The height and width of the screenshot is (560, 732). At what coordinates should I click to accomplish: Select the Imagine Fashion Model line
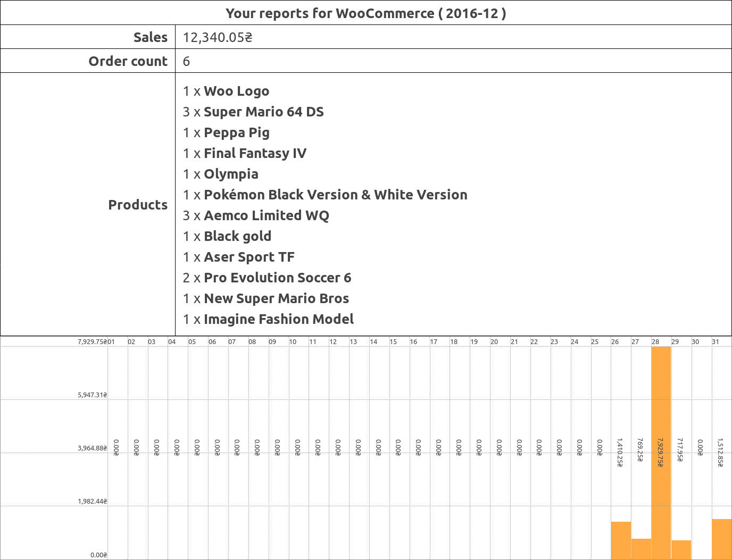[x=268, y=319]
